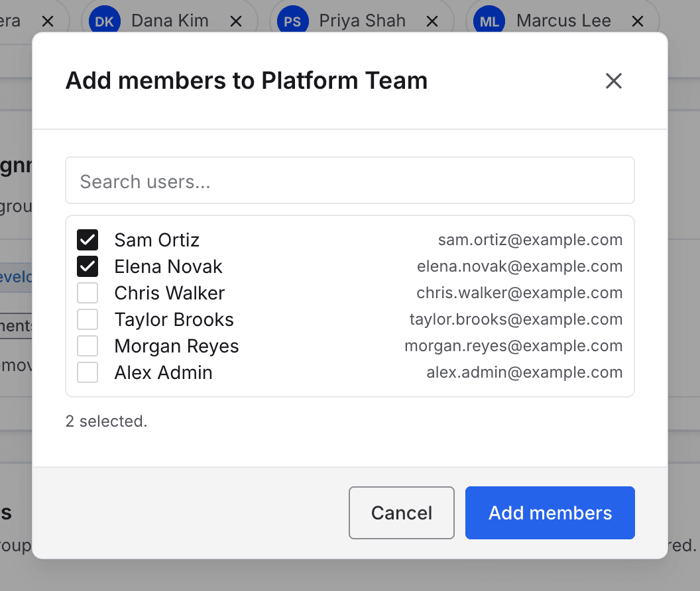Click the '2 selected.' status text
700x591 pixels.
click(106, 421)
